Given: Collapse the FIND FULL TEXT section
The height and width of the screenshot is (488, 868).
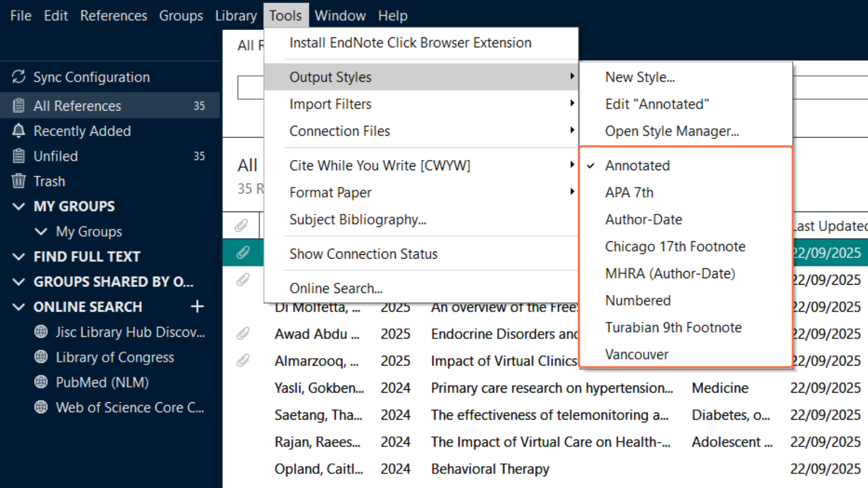Looking at the screenshot, I should [19, 256].
